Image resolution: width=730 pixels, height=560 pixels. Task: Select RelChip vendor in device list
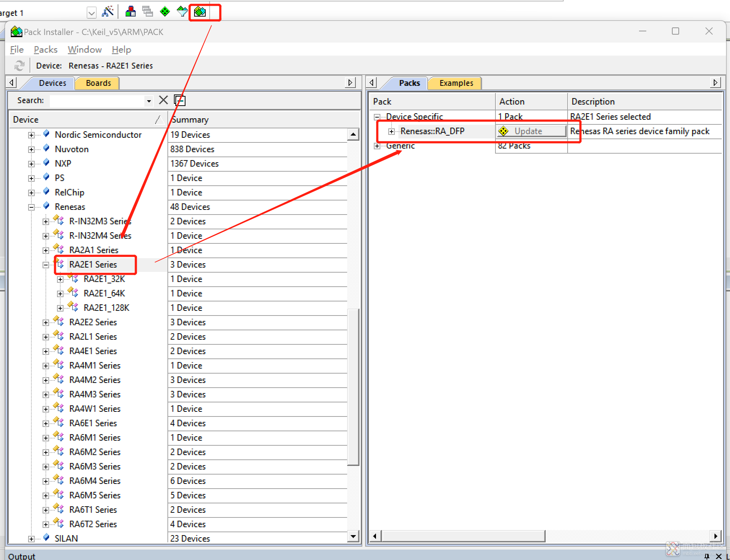69,192
